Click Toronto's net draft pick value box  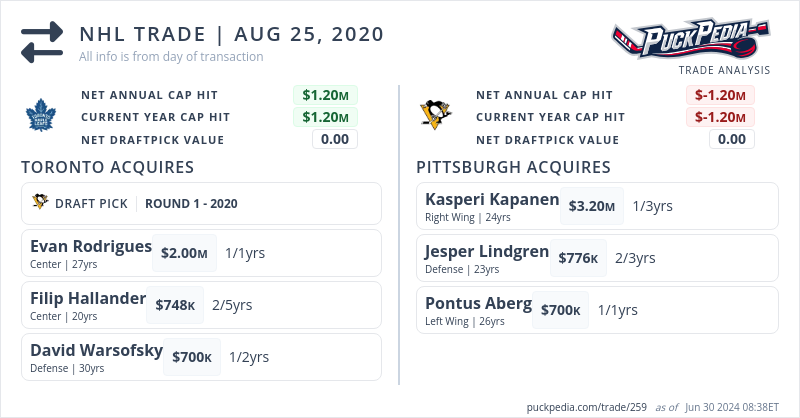tap(334, 139)
